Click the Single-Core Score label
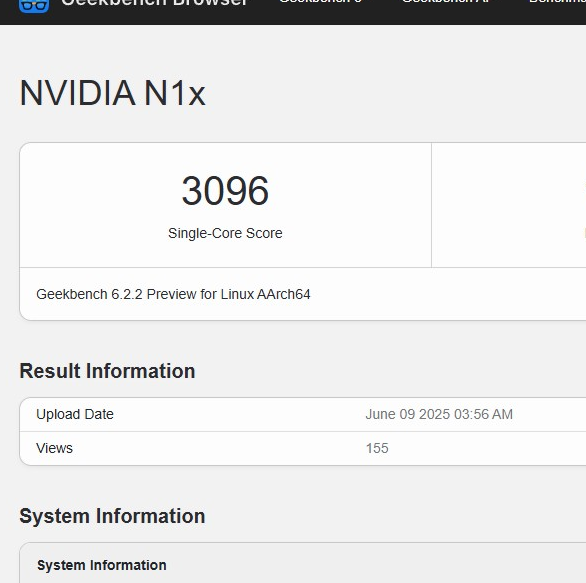 [x=225, y=233]
